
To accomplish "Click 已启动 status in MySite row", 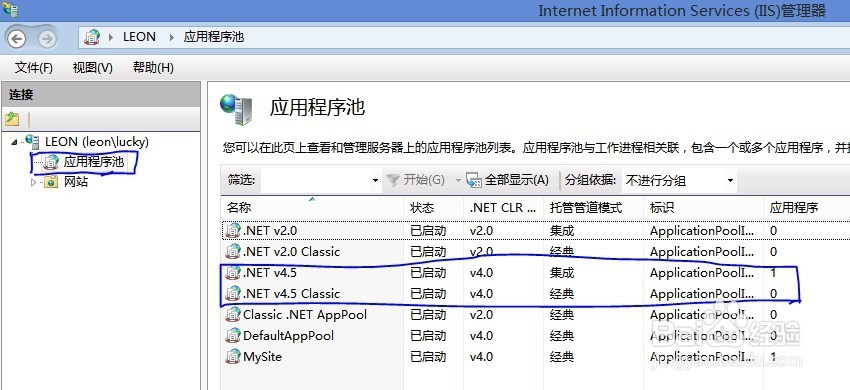I will [x=428, y=357].
